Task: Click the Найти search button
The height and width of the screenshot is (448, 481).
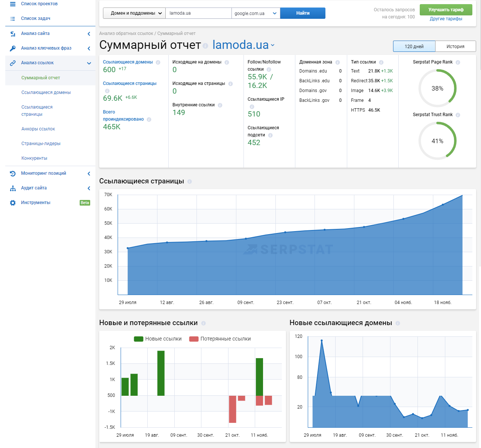Action: (x=303, y=13)
